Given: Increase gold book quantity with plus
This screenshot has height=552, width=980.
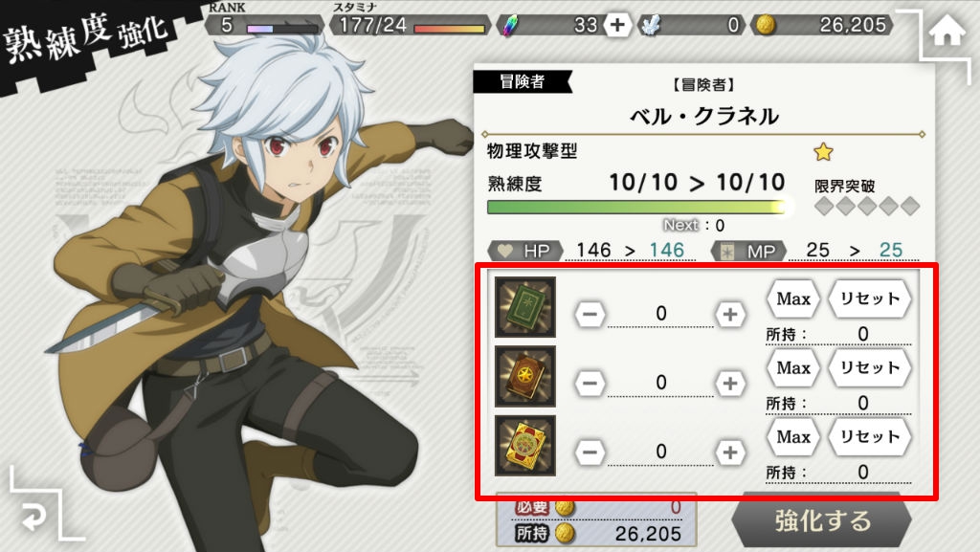Looking at the screenshot, I should pos(730,453).
